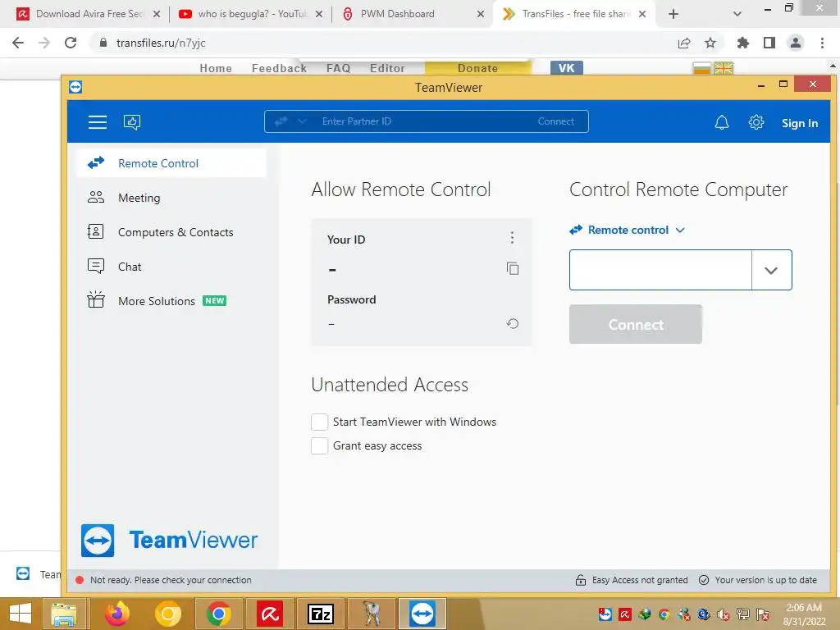This screenshot has height=630, width=840.
Task: Check the Grant easy access checkbox
Action: point(319,445)
